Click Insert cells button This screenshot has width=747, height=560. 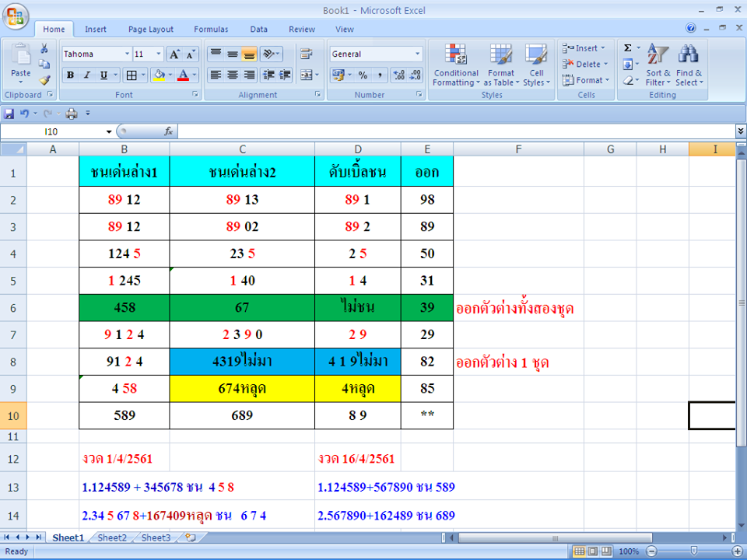pos(584,48)
